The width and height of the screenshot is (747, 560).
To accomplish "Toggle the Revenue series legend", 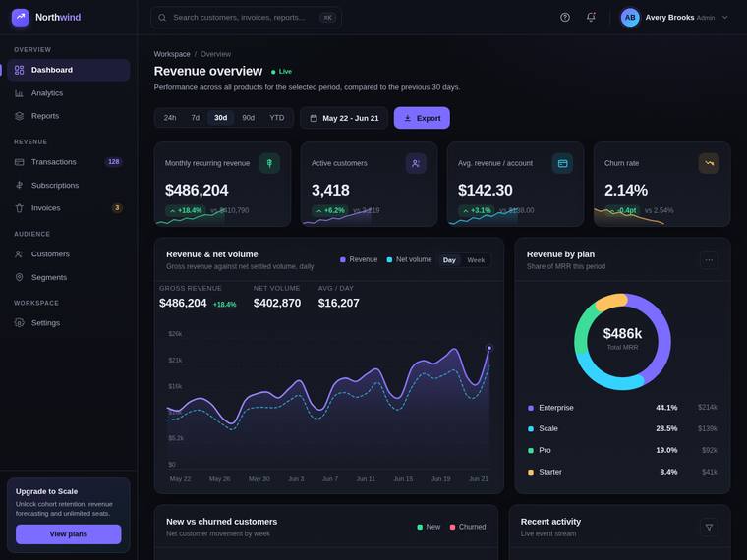I will pyautogui.click(x=359, y=259).
